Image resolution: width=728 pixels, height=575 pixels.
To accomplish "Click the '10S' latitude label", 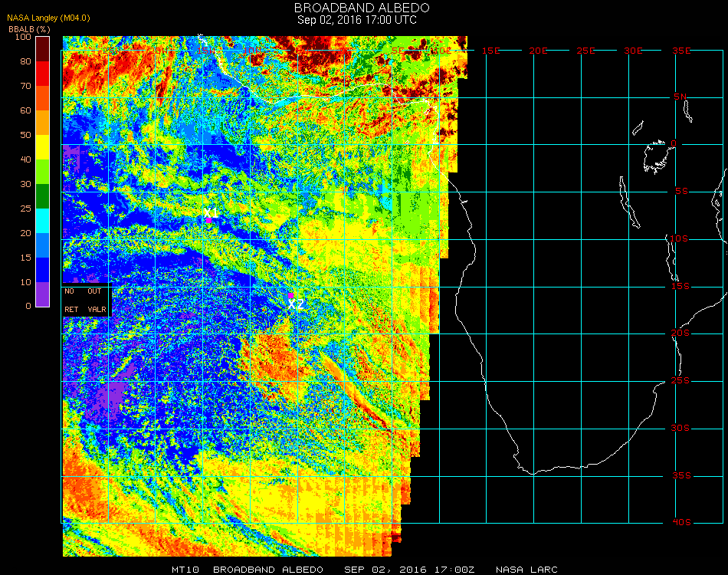I will [678, 238].
